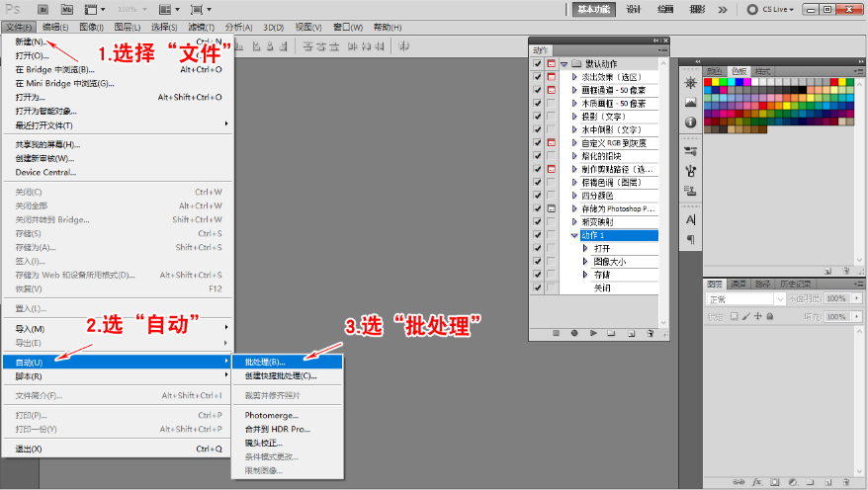868x490 pixels.
Task: Click the 设计 workspace button
Action: [x=633, y=9]
